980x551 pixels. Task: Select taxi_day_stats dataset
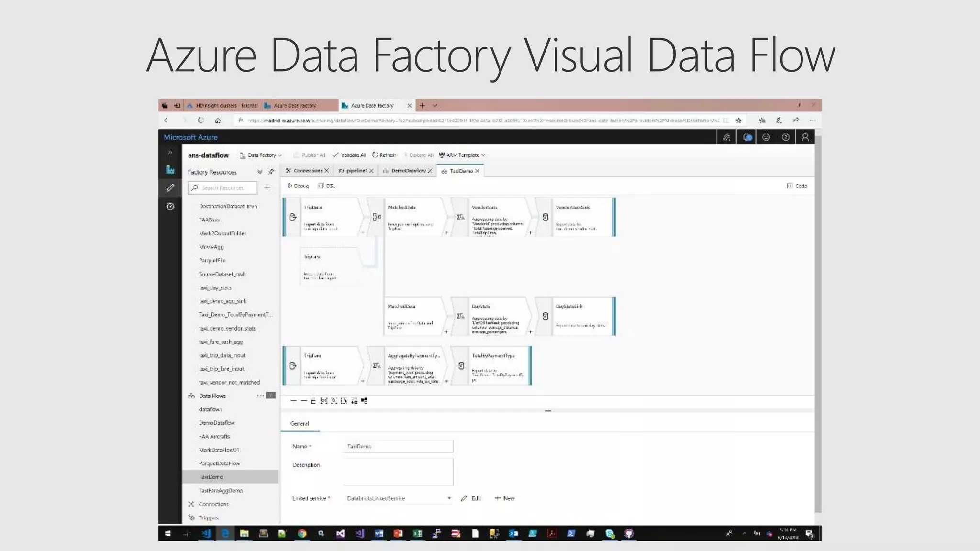(x=215, y=287)
